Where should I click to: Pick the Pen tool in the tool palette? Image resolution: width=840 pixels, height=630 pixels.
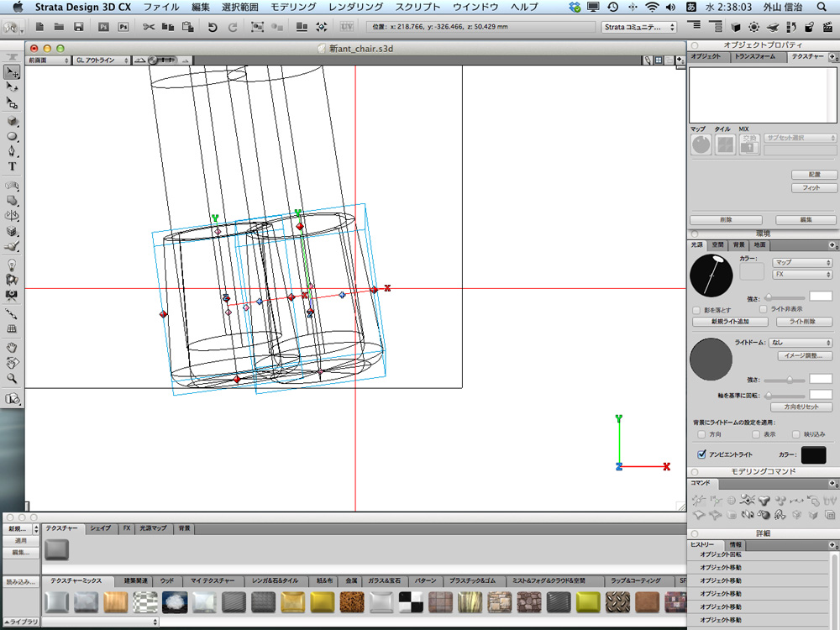click(x=13, y=151)
